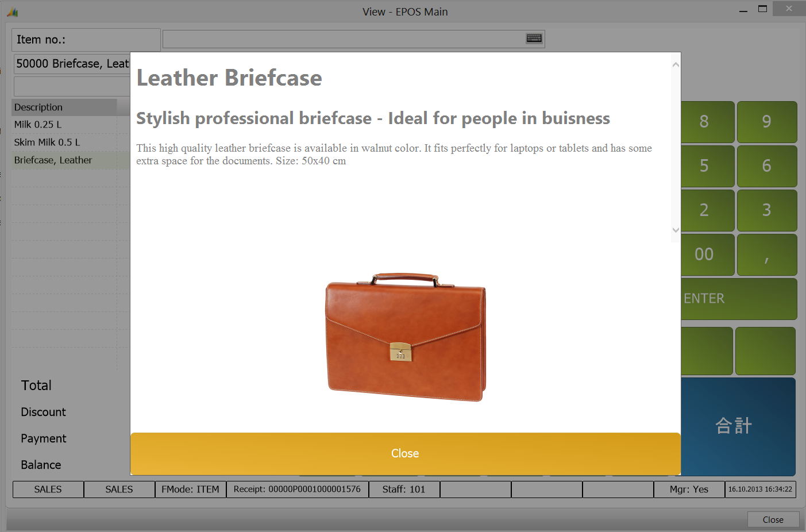Hit the number 3 keypad key
The image size is (806, 532).
pyautogui.click(x=766, y=210)
